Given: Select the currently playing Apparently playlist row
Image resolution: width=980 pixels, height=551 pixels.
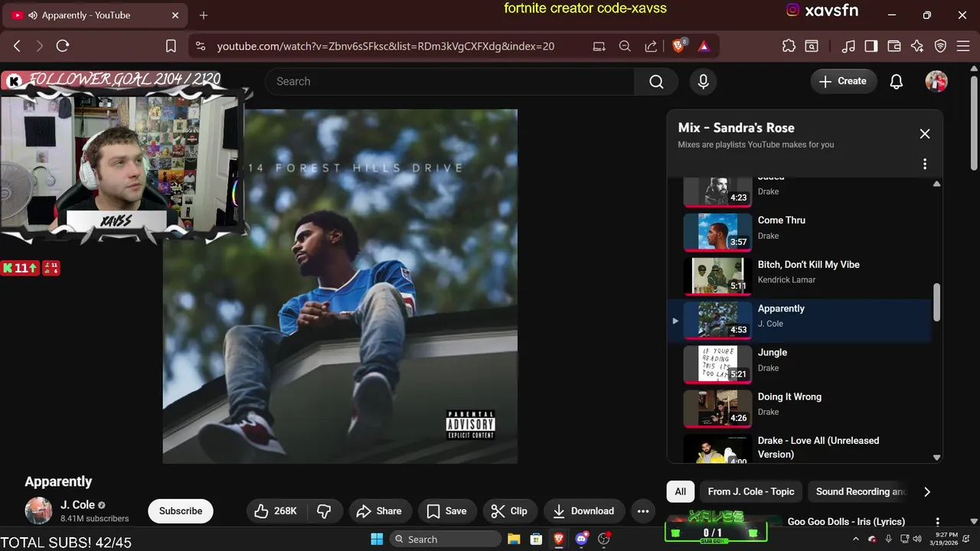Looking at the screenshot, I should pyautogui.click(x=799, y=320).
